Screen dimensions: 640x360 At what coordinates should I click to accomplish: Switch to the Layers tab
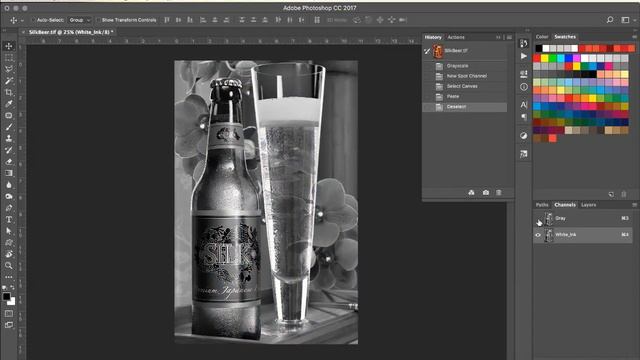[589, 205]
